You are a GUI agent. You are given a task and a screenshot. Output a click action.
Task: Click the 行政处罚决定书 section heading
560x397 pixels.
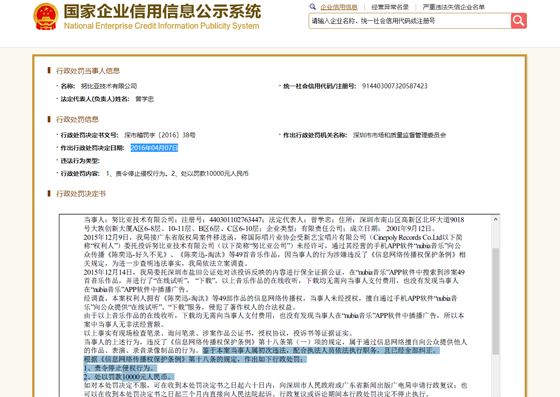coord(81,194)
